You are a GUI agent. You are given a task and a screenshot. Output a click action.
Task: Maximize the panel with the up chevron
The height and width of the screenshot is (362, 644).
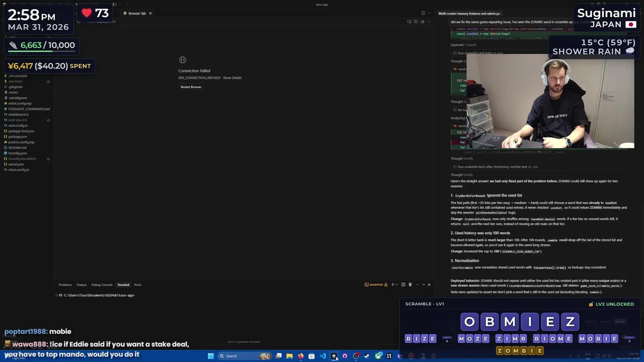[x=423, y=285]
